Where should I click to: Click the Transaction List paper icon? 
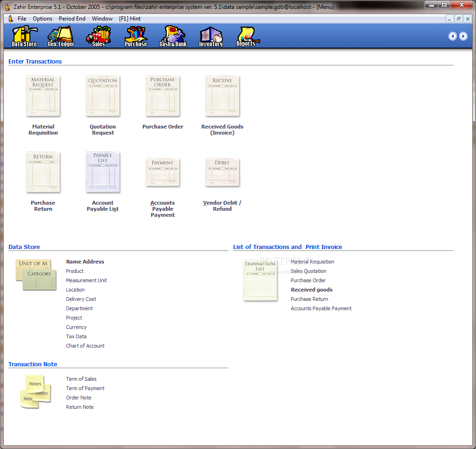pyautogui.click(x=261, y=280)
